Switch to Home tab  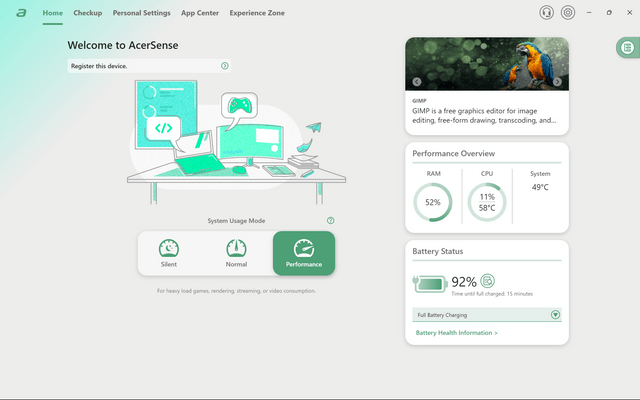click(x=53, y=13)
